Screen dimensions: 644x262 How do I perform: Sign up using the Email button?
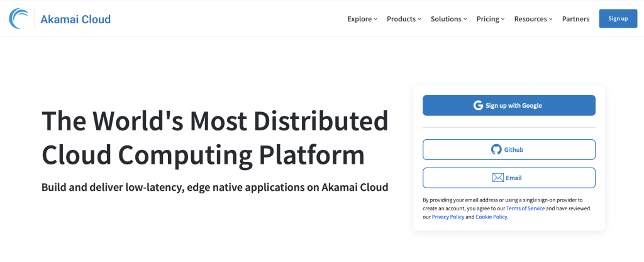509,178
